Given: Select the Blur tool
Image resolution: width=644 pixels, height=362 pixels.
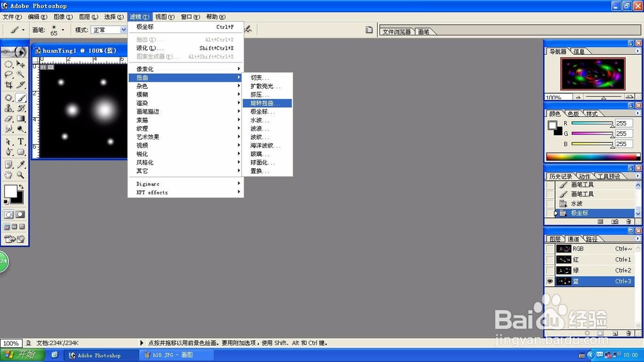Looking at the screenshot, I should (8, 129).
